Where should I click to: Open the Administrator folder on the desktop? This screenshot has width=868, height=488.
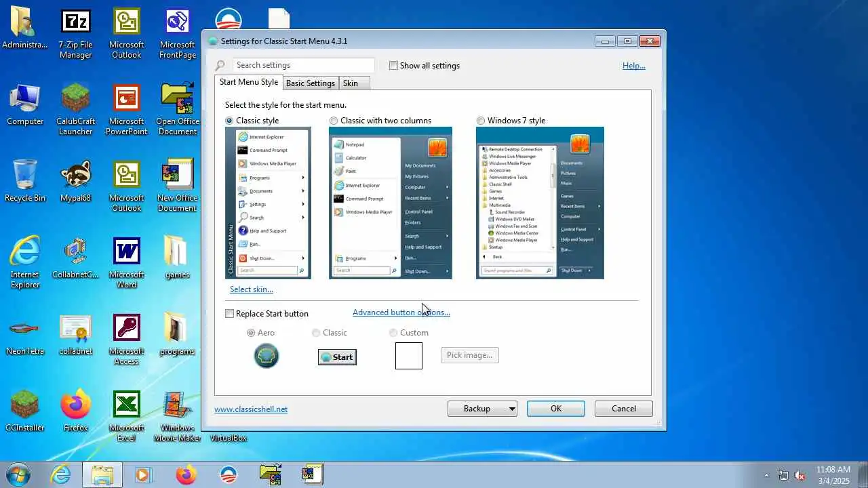click(x=25, y=28)
